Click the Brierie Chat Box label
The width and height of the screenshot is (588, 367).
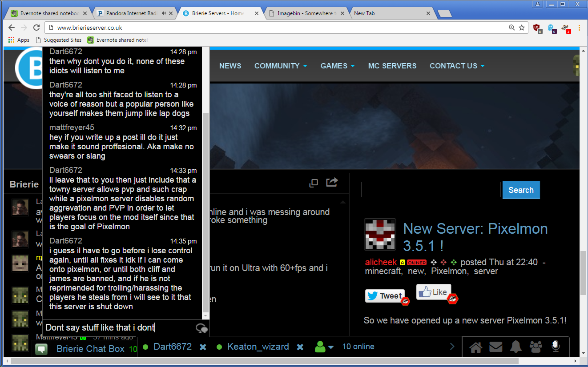pos(90,349)
